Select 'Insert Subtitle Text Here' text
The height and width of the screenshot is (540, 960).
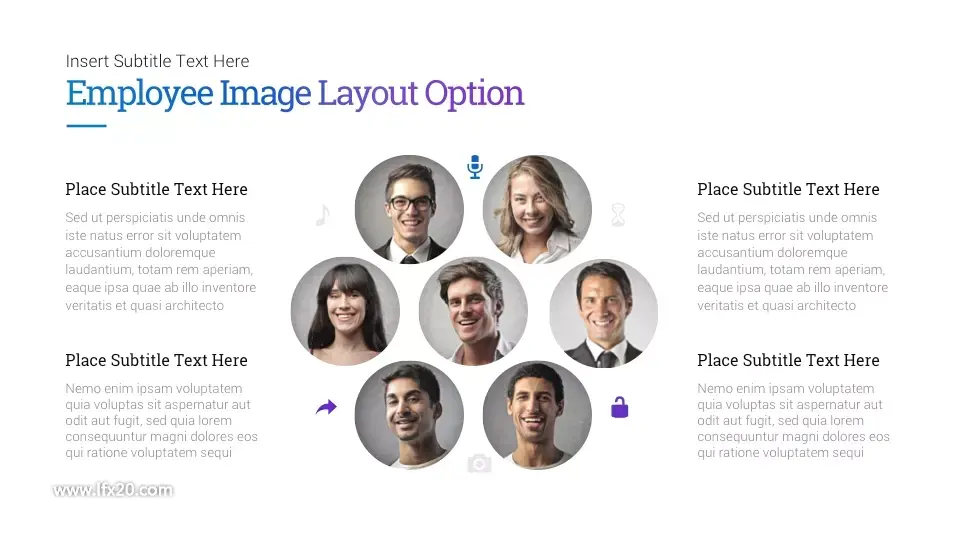coord(157,61)
